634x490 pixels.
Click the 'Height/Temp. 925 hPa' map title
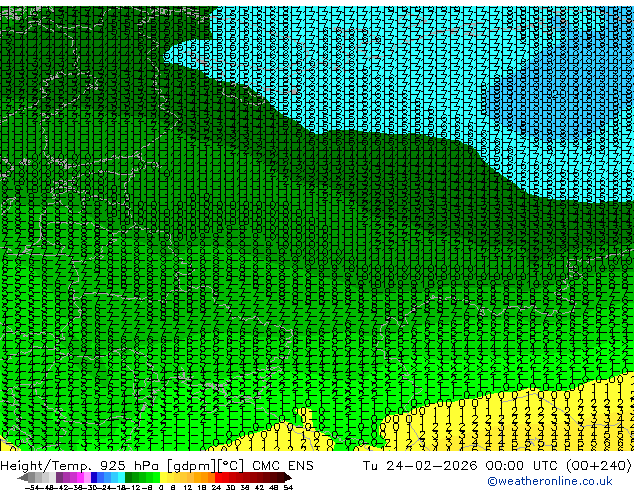click(81, 466)
